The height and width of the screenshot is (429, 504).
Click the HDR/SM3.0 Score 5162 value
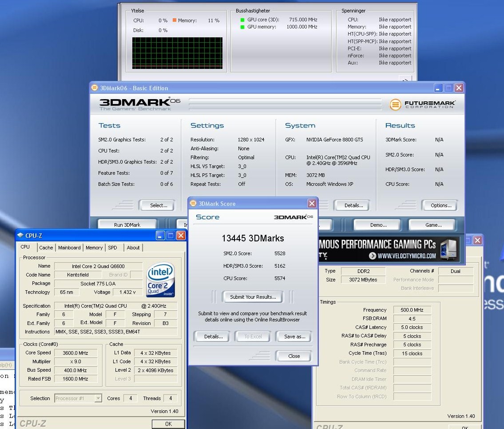280,266
